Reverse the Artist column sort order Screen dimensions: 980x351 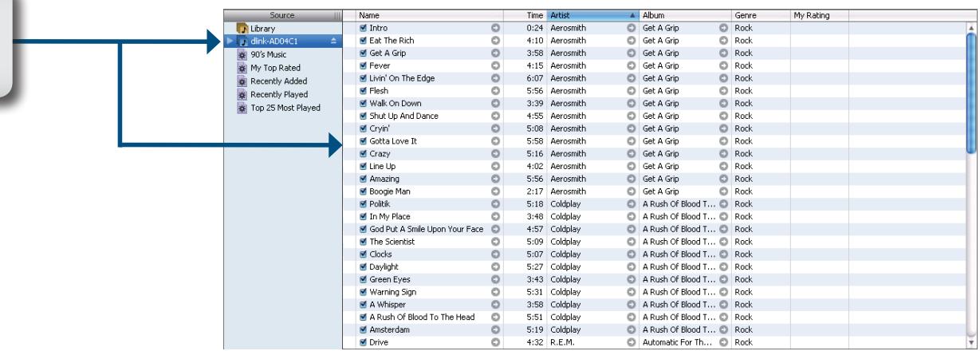[x=592, y=15]
